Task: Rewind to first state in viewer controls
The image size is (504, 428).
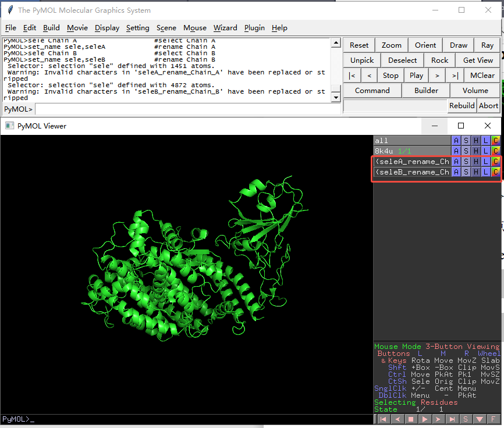Action: pyautogui.click(x=382, y=419)
